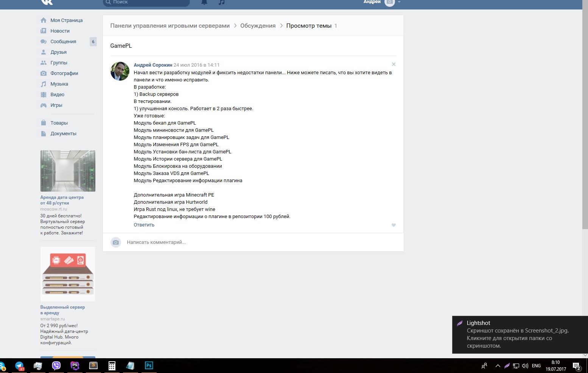This screenshot has height=373, width=588.
Task: Open Сообщения in sidebar
Action: point(64,42)
